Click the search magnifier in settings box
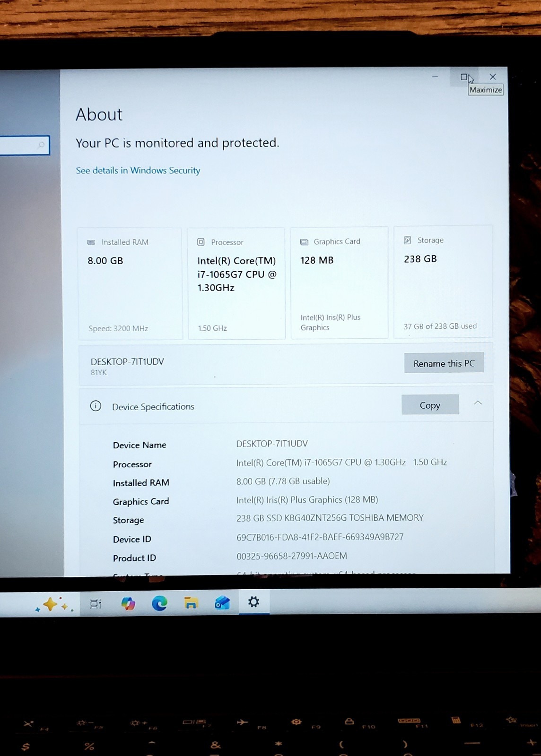Screen dimensions: 541x756 click(41, 145)
